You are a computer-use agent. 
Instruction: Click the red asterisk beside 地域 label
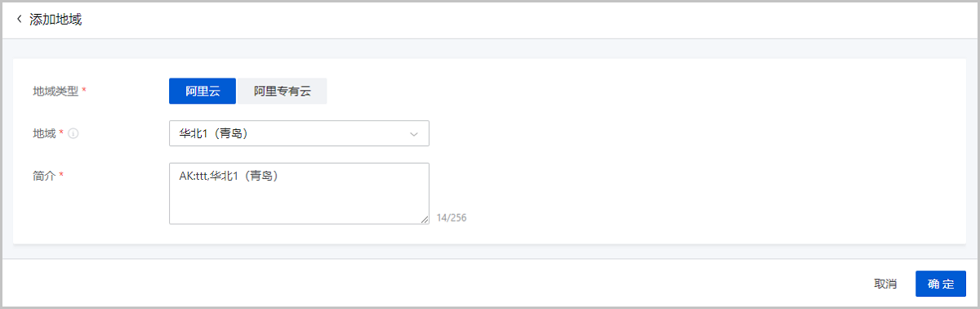coord(61,133)
